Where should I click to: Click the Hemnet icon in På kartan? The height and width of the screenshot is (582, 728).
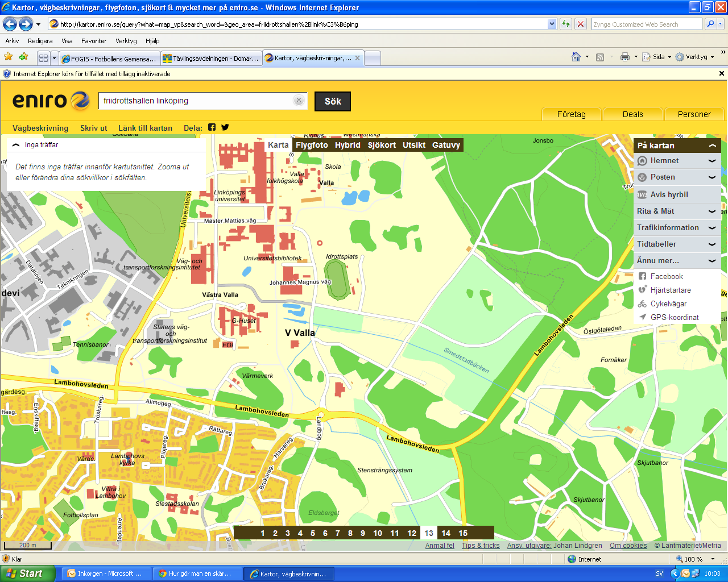coord(642,161)
